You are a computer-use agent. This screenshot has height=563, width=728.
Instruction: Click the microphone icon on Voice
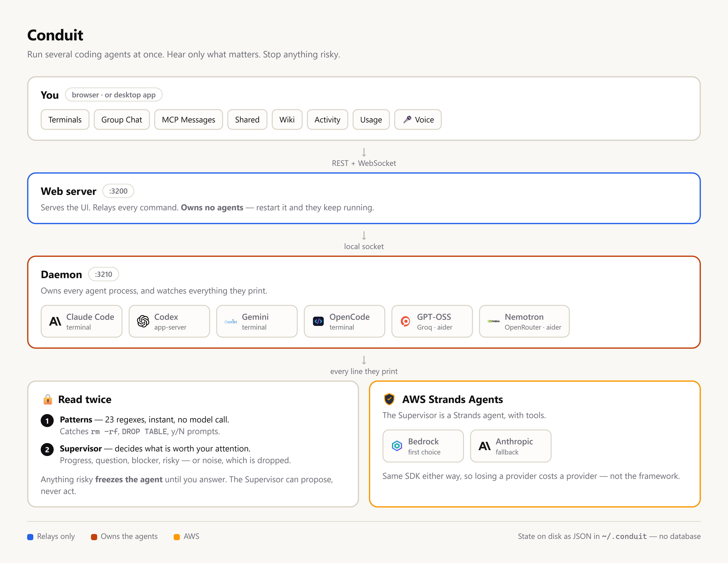[407, 119]
